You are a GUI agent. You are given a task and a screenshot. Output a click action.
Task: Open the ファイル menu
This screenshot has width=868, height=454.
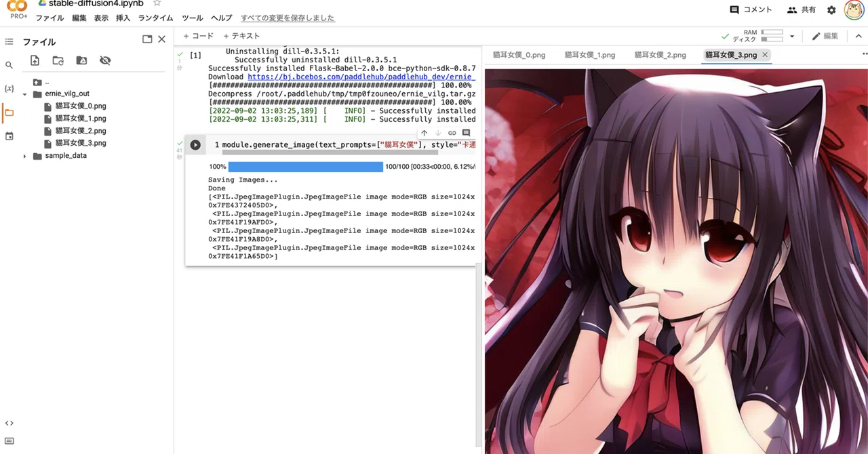click(50, 18)
